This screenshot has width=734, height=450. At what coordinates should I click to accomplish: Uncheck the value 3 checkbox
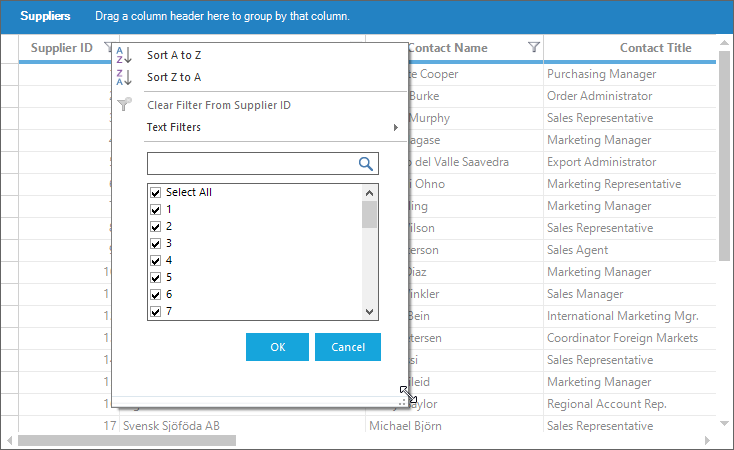click(155, 243)
